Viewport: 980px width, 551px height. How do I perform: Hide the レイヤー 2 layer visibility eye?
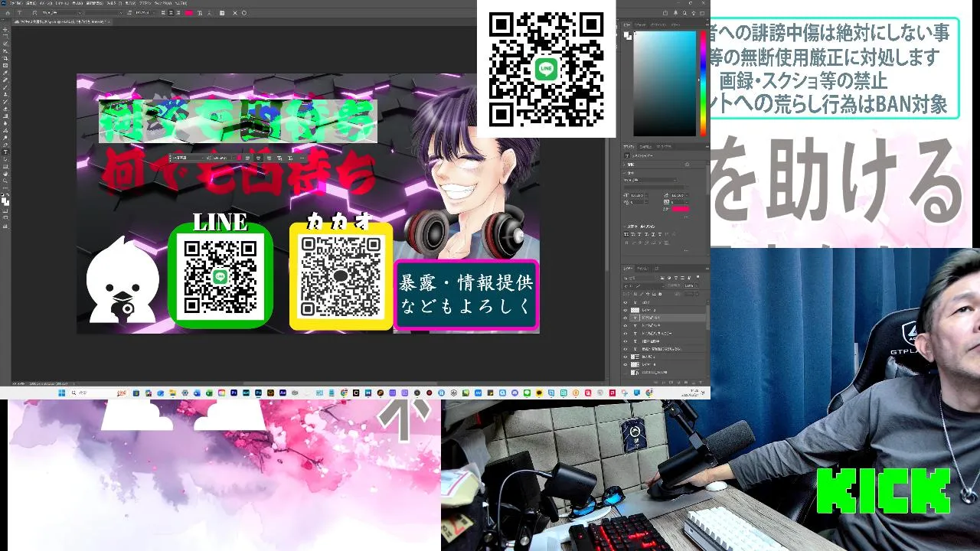coord(626,310)
